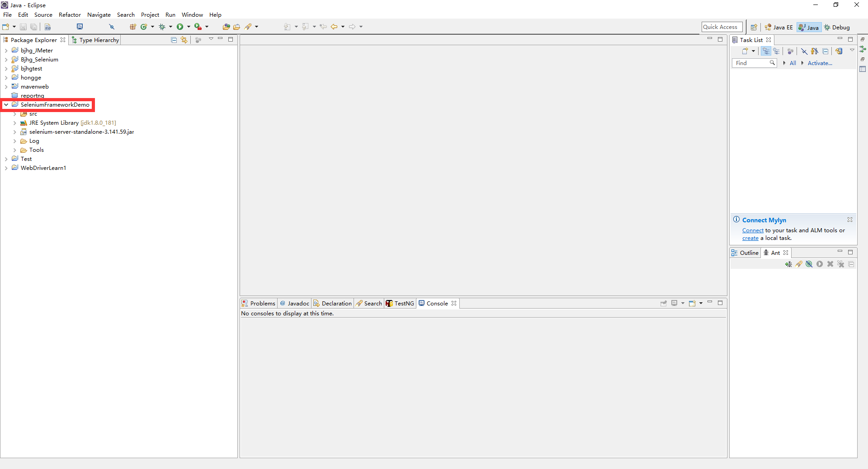Toggle Show Only My Tasks icon
Image resolution: width=868 pixels, height=469 pixels.
(x=815, y=51)
